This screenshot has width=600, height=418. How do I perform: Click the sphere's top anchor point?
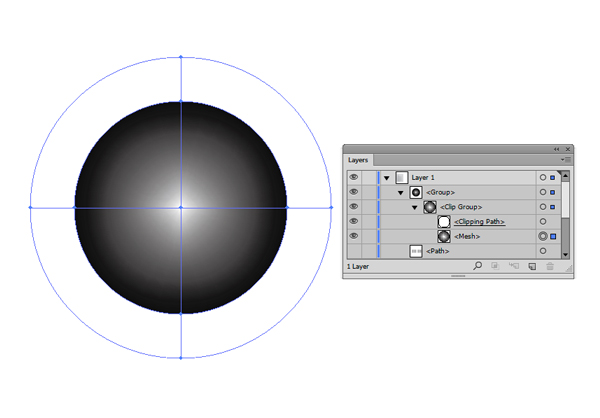[181, 101]
